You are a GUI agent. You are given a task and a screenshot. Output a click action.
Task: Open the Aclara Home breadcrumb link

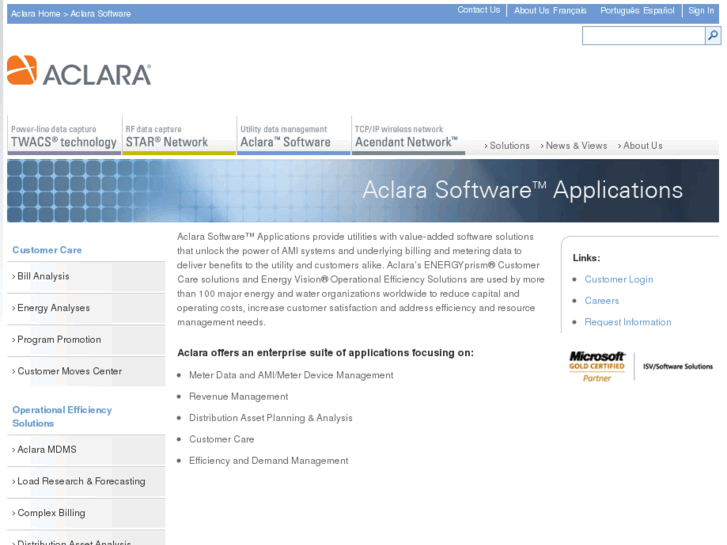point(36,14)
